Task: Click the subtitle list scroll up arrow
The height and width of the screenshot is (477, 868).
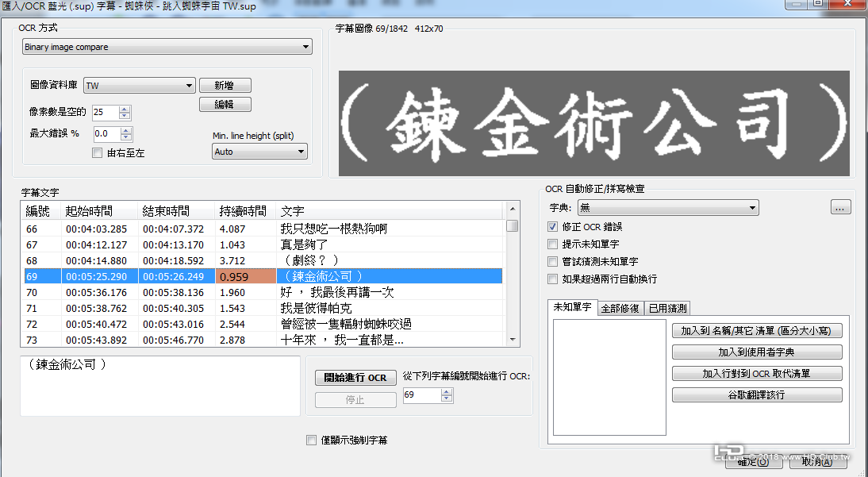Action: (x=512, y=209)
